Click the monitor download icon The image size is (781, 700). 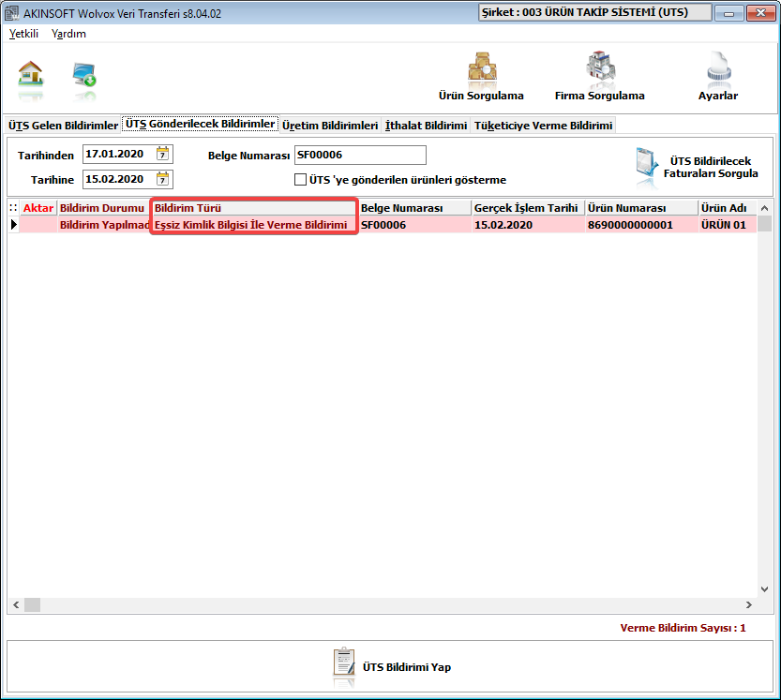[84, 74]
